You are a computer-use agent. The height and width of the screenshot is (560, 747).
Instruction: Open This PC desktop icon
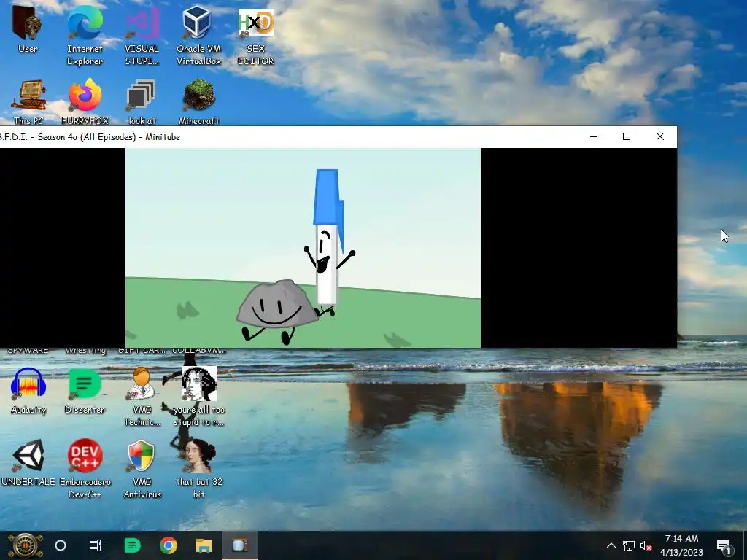click(x=28, y=101)
